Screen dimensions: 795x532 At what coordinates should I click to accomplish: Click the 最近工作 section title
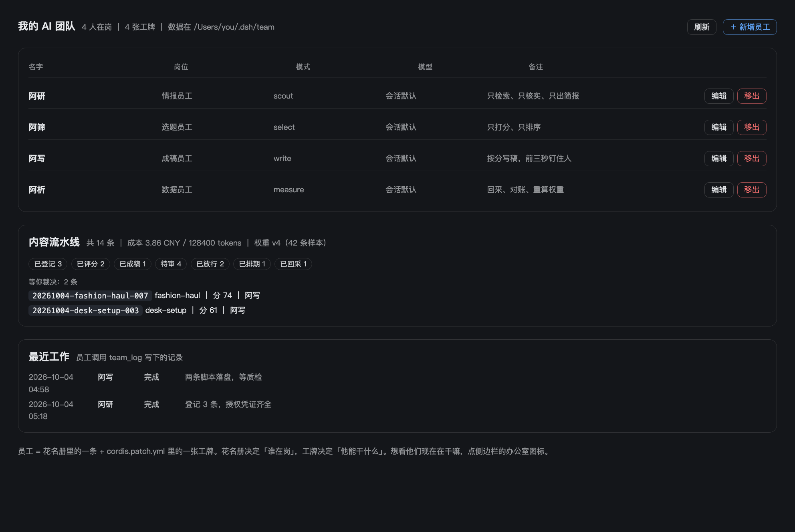click(x=49, y=357)
